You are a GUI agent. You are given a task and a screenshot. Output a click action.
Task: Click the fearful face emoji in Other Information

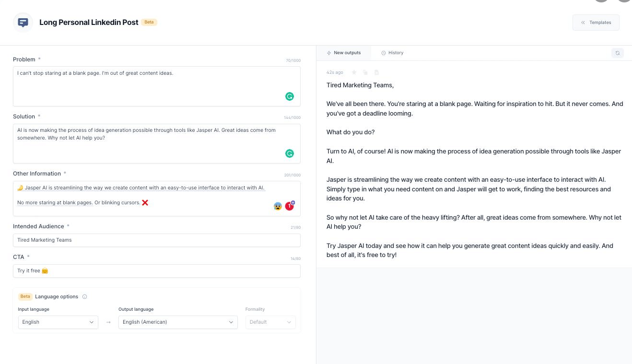(278, 206)
